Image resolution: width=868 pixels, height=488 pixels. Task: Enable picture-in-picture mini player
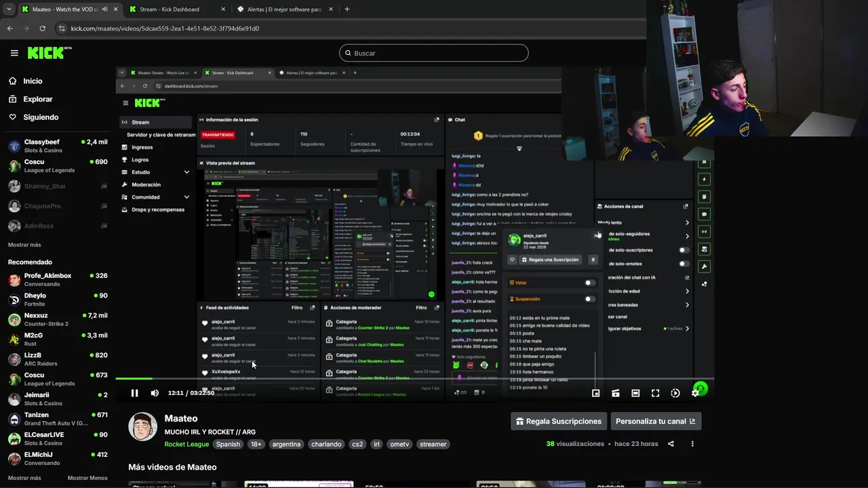[x=595, y=393]
